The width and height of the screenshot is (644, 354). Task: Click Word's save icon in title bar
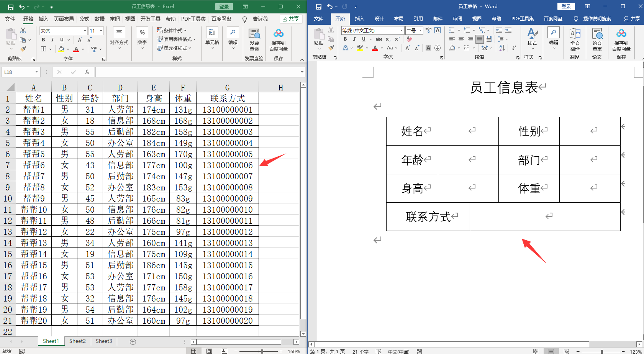point(318,7)
